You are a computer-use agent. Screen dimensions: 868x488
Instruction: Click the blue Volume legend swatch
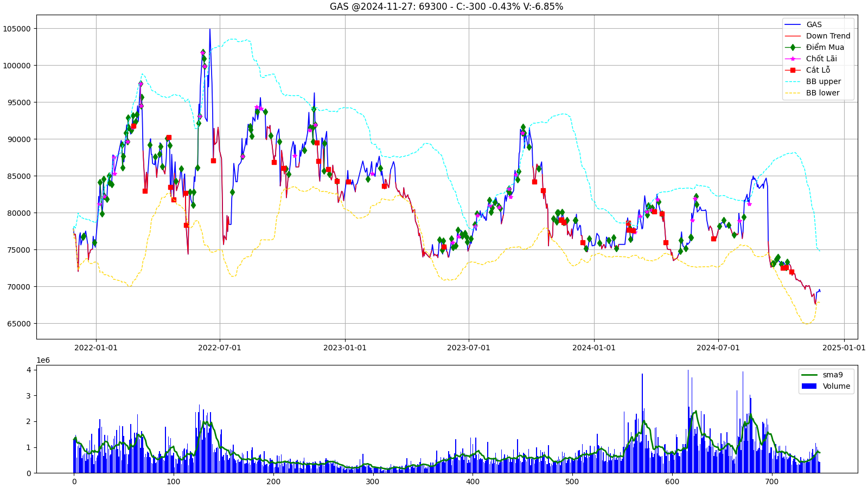pyautogui.click(x=809, y=386)
